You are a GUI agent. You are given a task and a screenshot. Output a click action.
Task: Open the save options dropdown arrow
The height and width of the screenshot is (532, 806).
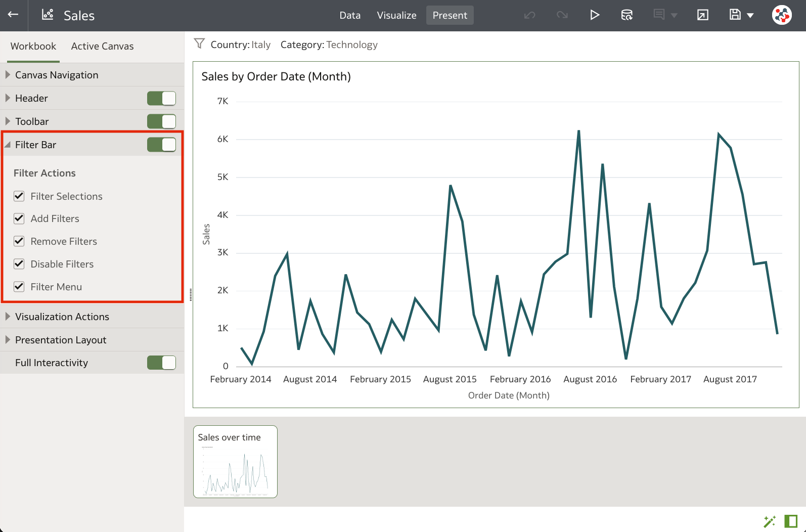pyautogui.click(x=750, y=16)
